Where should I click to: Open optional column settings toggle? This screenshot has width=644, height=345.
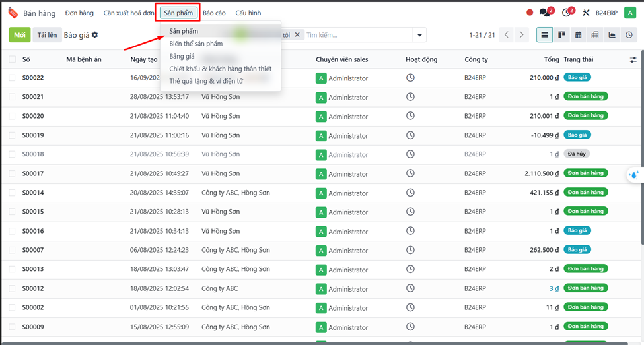tap(634, 59)
